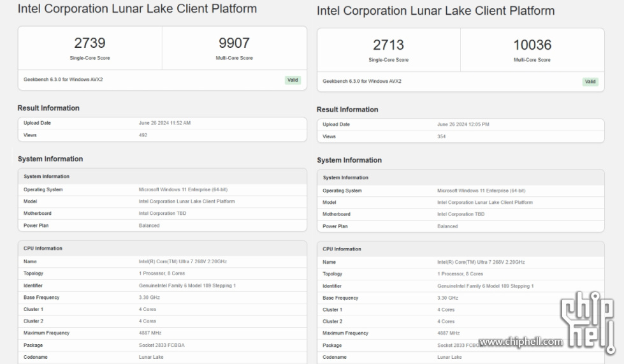Click Base Frequency 3.30 GHz in 2713 result
This screenshot has width=624, height=364.
(447, 298)
